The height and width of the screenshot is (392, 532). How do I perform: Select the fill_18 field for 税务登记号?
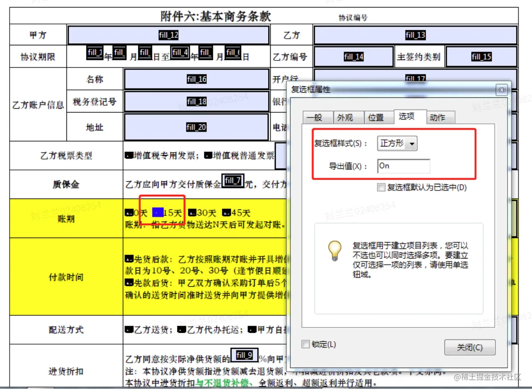(197, 102)
